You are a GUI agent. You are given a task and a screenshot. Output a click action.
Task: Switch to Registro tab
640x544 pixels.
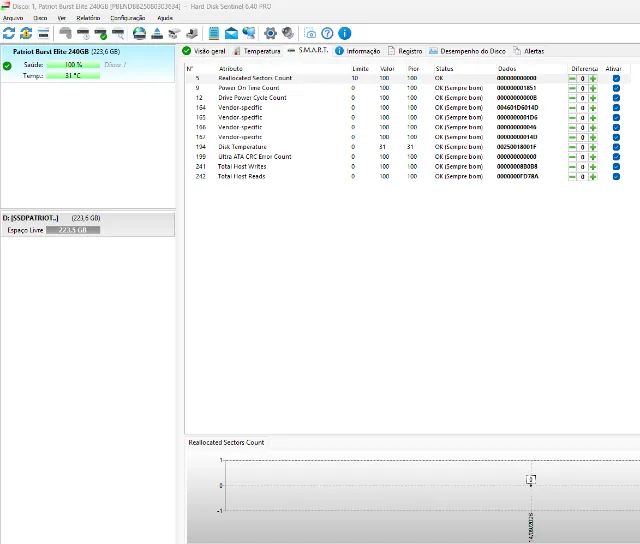405,51
